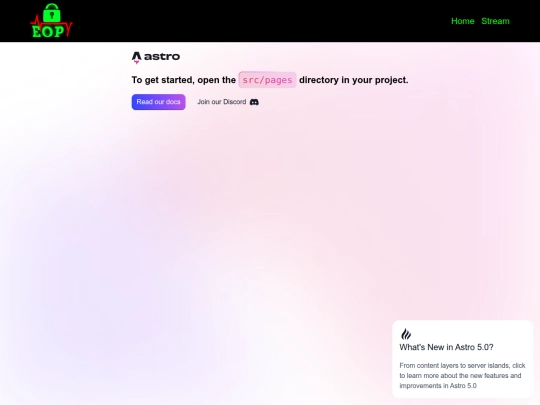This screenshot has width=540, height=405.
Task: Open the Join our Discord link
Action: [x=228, y=102]
